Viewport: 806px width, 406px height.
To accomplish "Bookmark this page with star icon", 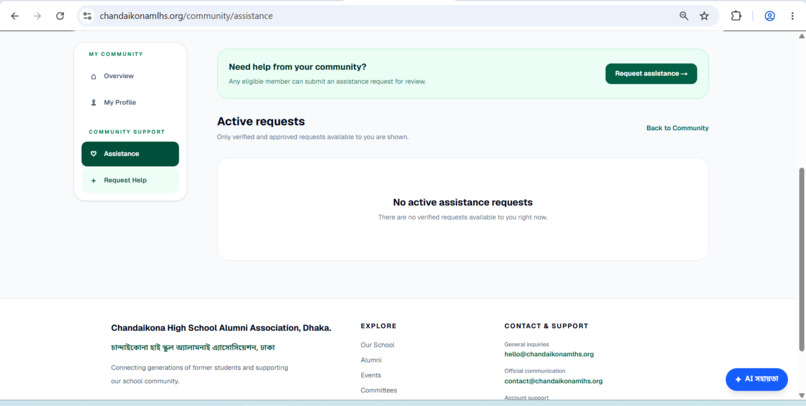I will pos(704,16).
